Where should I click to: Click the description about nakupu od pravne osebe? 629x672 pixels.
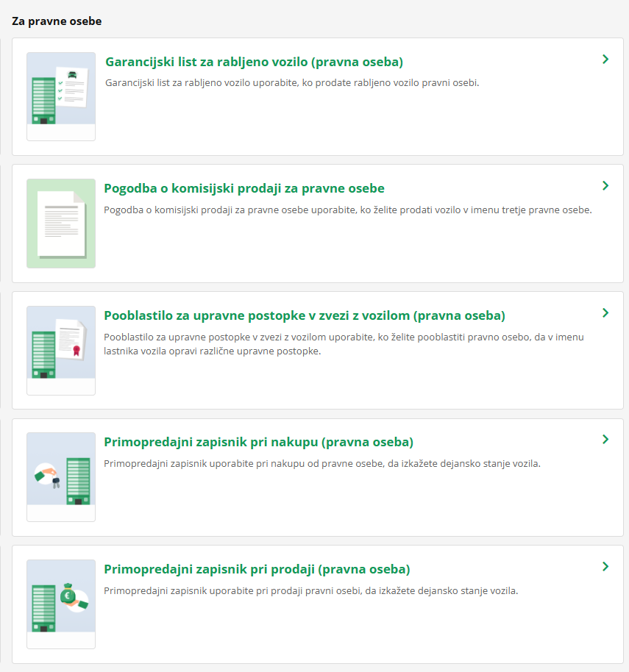322,463
